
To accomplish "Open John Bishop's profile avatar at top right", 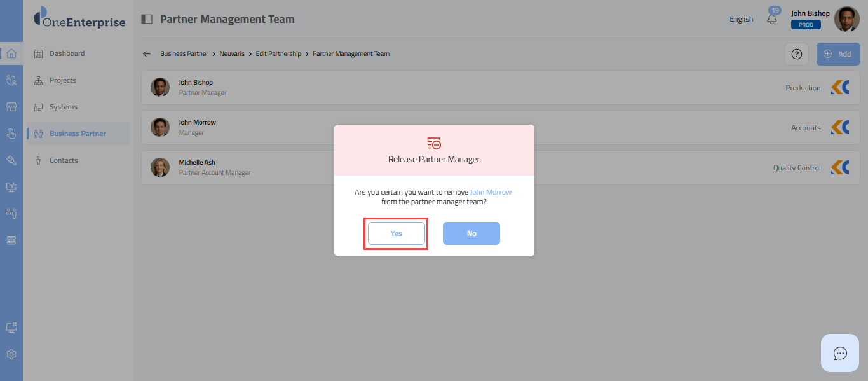I will pyautogui.click(x=846, y=19).
